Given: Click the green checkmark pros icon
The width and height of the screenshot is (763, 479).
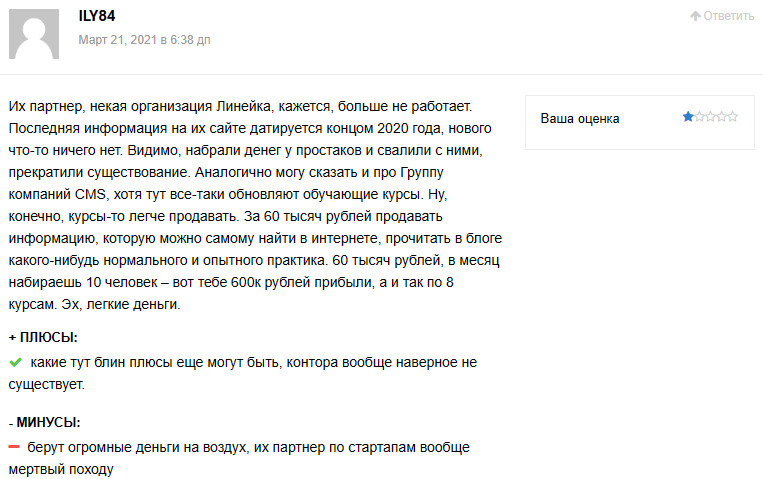Looking at the screenshot, I should pyautogui.click(x=16, y=362).
